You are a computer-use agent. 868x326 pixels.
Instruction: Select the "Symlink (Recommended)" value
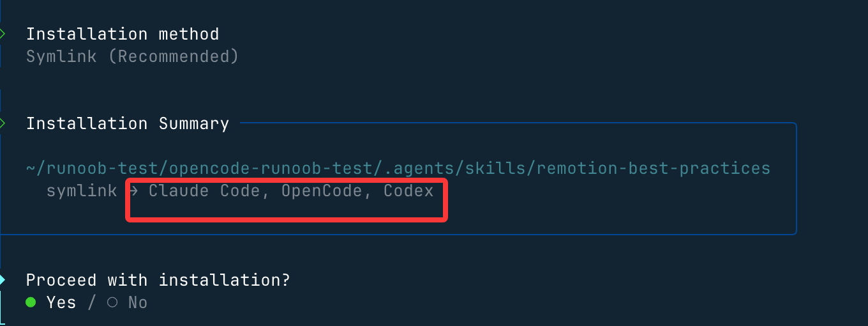[x=132, y=57]
